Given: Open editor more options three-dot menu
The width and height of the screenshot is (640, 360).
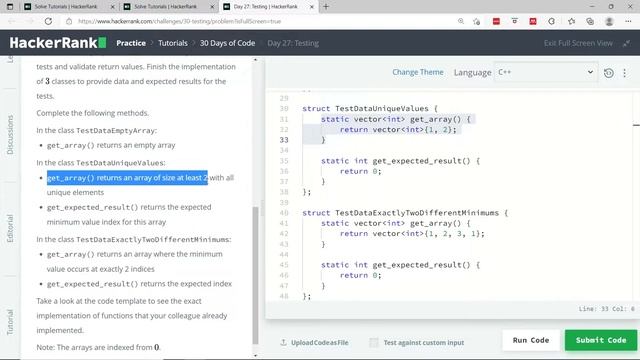Looking at the screenshot, I should tap(624, 73).
